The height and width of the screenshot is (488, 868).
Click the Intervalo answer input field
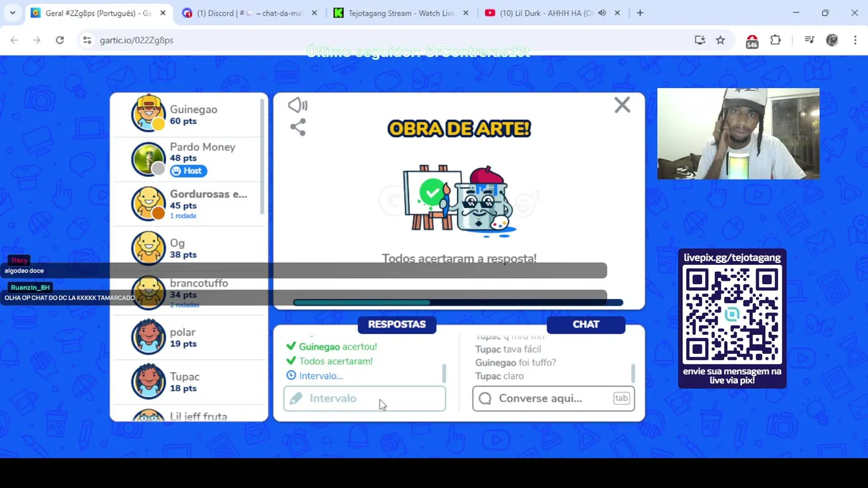[365, 399]
